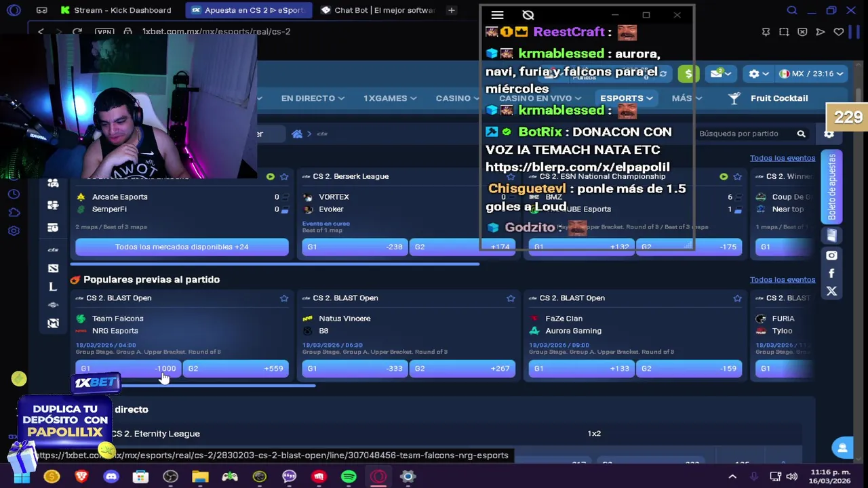
Task: Click the play stream icon on Arcade Esports card
Action: pos(271,176)
